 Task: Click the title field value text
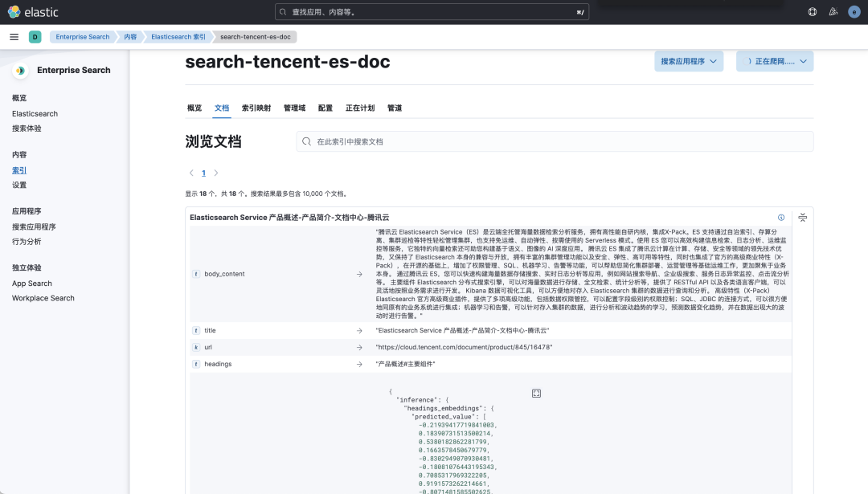click(x=462, y=330)
